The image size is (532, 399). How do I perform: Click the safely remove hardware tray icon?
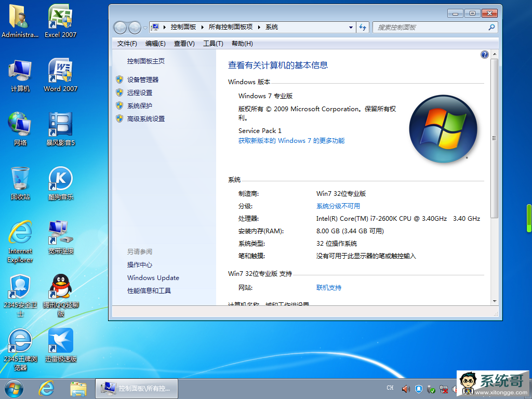click(431, 389)
